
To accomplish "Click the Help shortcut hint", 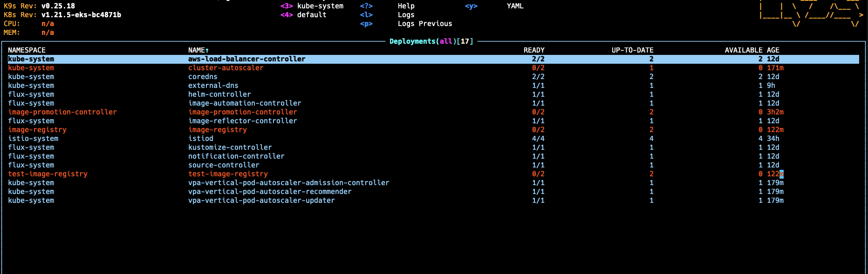I will 406,6.
